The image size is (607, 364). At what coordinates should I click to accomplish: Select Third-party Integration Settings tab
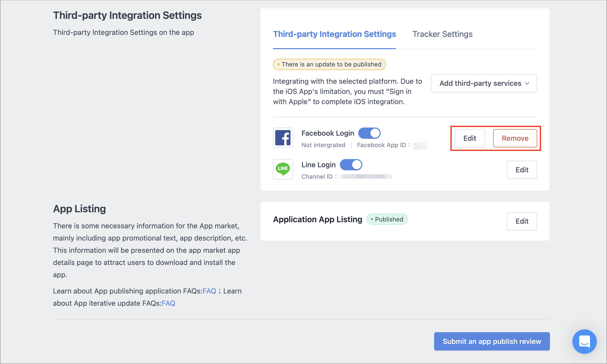tap(334, 34)
